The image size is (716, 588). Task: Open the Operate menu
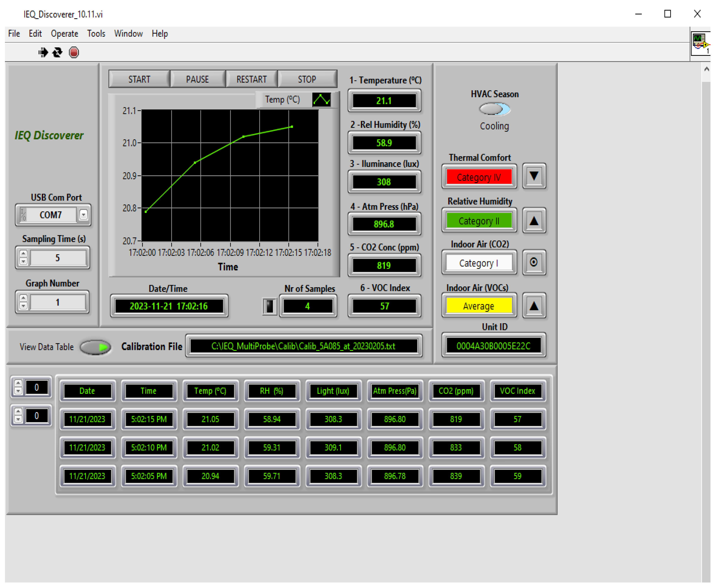point(64,34)
